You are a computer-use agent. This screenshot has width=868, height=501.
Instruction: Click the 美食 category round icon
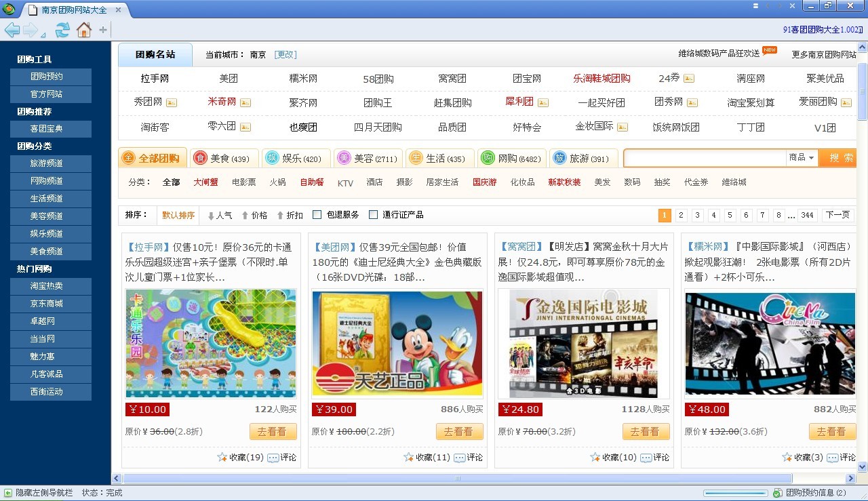click(x=200, y=158)
